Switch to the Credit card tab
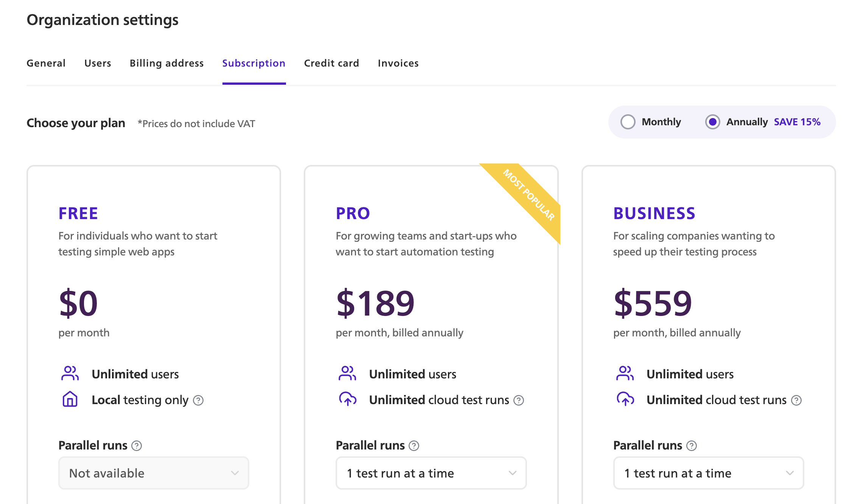Screen dimensions: 855x504 (331, 63)
